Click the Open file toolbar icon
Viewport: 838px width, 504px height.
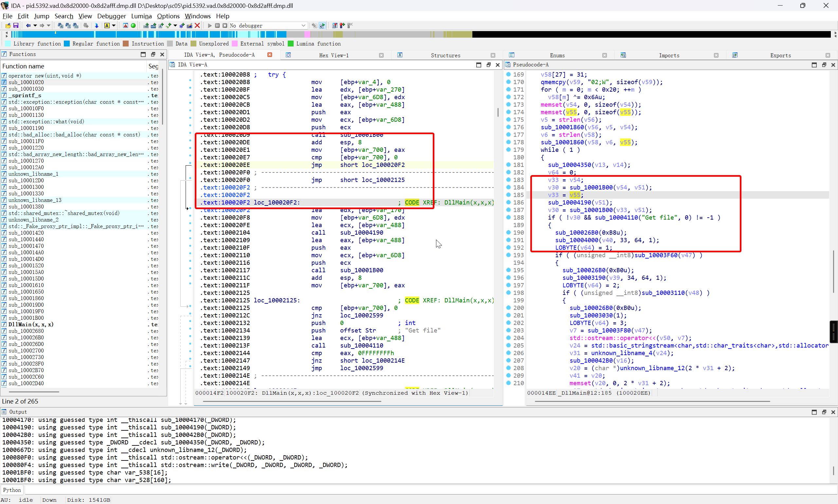point(8,26)
